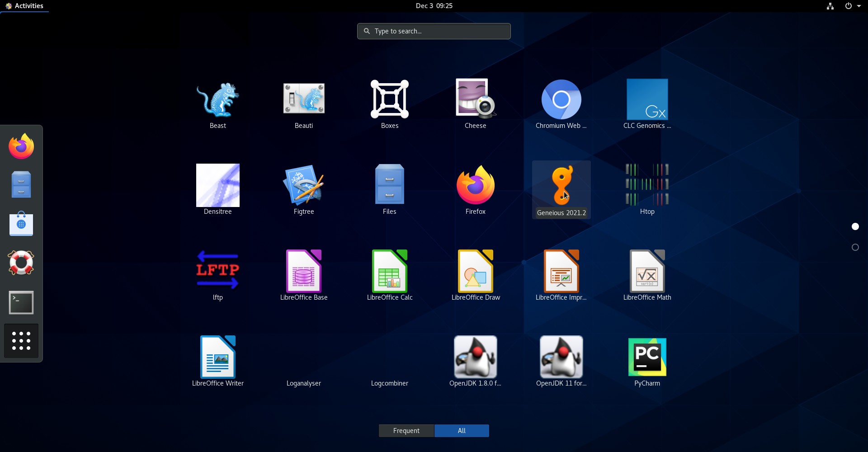868x452 pixels.
Task: Launch CLC Genomics Workbench
Action: 647,104
